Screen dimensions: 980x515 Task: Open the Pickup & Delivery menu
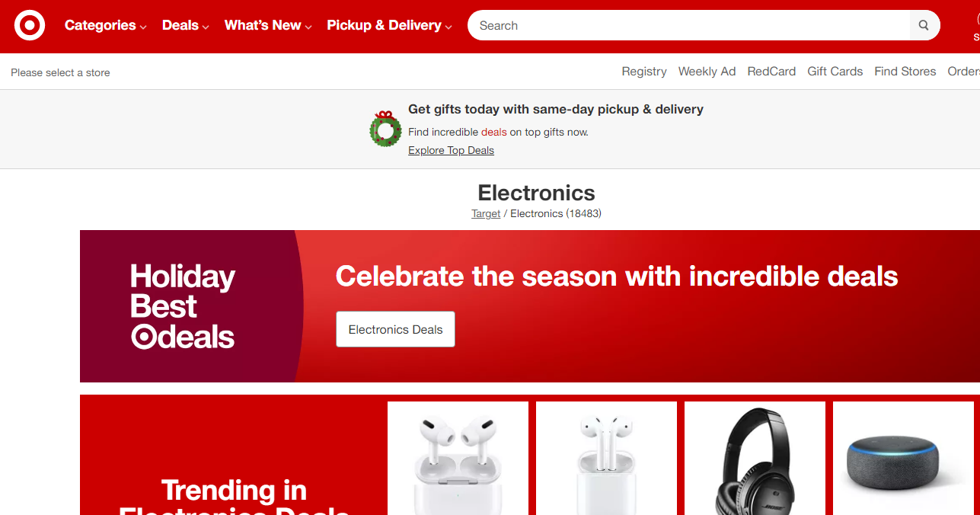pyautogui.click(x=390, y=25)
